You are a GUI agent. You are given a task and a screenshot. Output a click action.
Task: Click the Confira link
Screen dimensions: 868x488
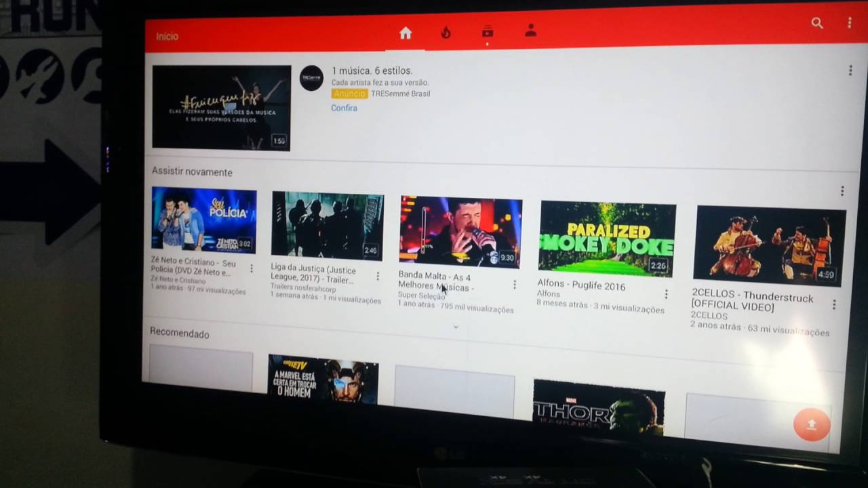click(x=344, y=108)
